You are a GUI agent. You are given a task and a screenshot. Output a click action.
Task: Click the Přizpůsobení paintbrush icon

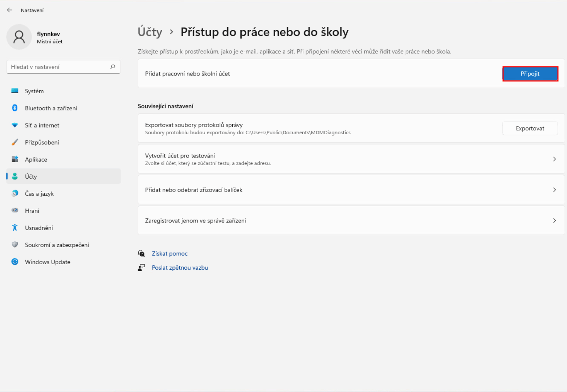coord(15,142)
